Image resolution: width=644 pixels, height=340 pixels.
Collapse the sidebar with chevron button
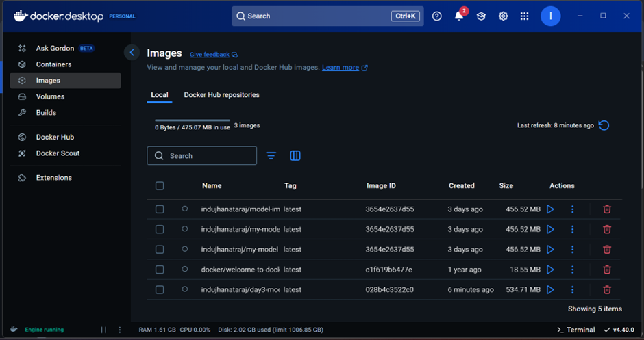(x=132, y=53)
